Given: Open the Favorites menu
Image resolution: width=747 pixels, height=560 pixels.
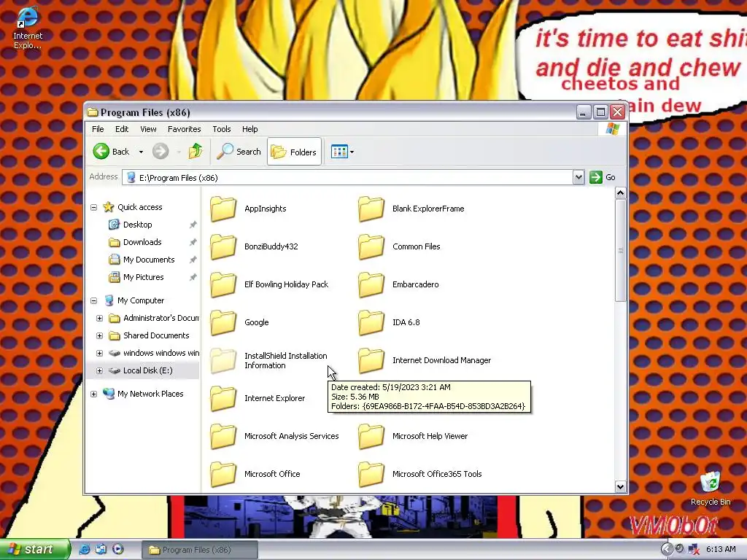Looking at the screenshot, I should 184,129.
